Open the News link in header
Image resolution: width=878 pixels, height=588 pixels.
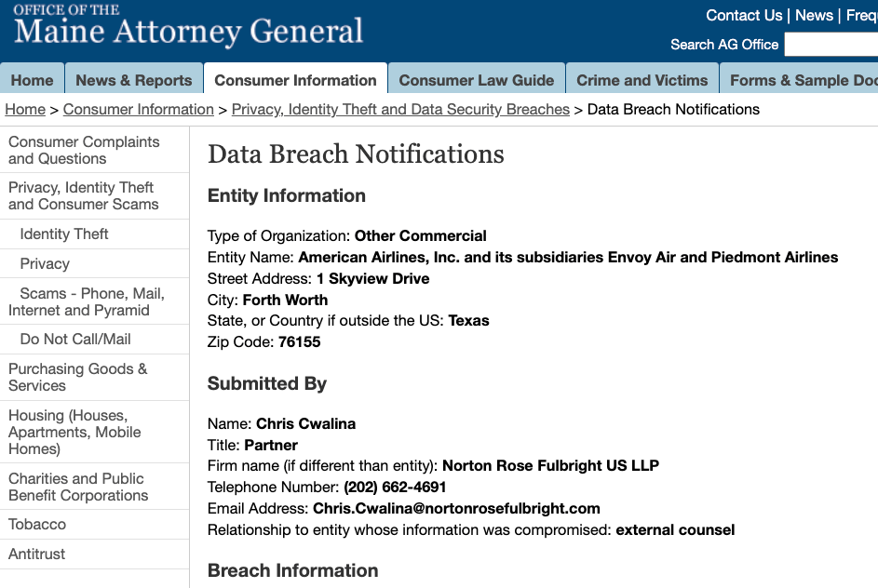814,15
